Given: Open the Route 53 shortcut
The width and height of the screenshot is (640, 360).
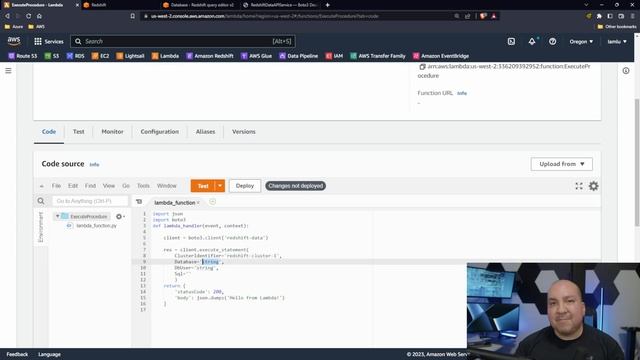Looking at the screenshot, I should click(23, 56).
